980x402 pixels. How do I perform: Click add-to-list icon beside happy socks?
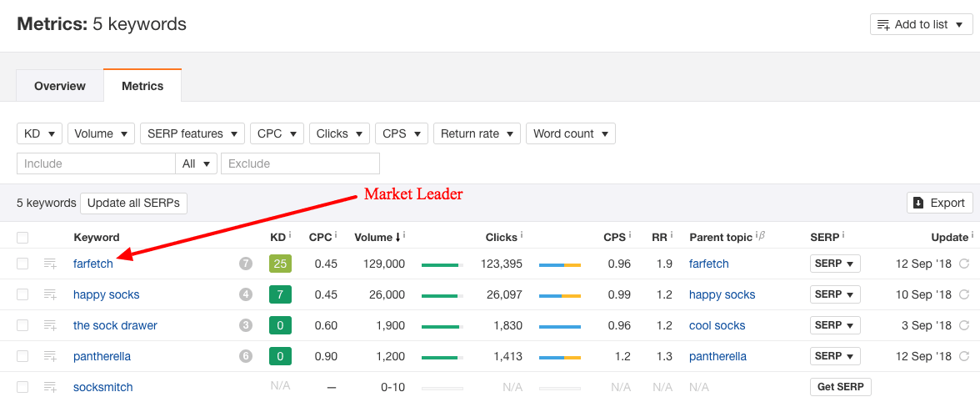(50, 294)
